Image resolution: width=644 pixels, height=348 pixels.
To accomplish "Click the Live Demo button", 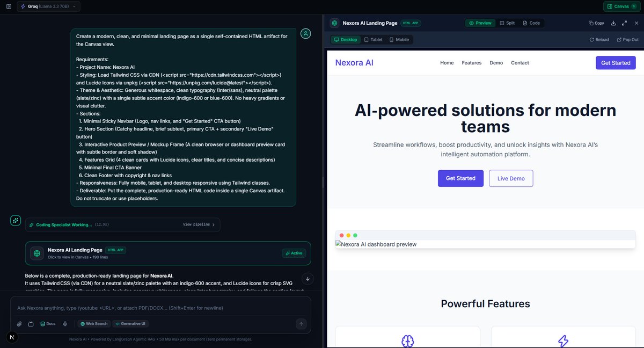I will point(511,178).
